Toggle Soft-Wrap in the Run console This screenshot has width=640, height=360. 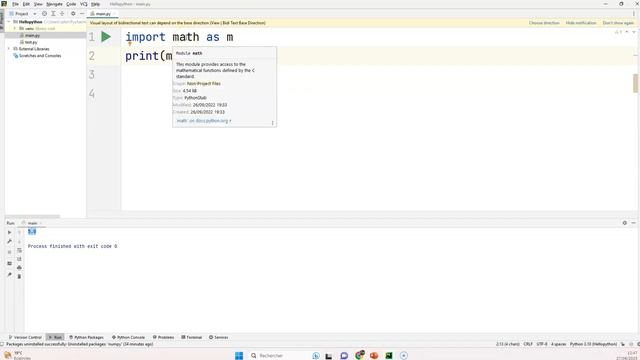19,250
